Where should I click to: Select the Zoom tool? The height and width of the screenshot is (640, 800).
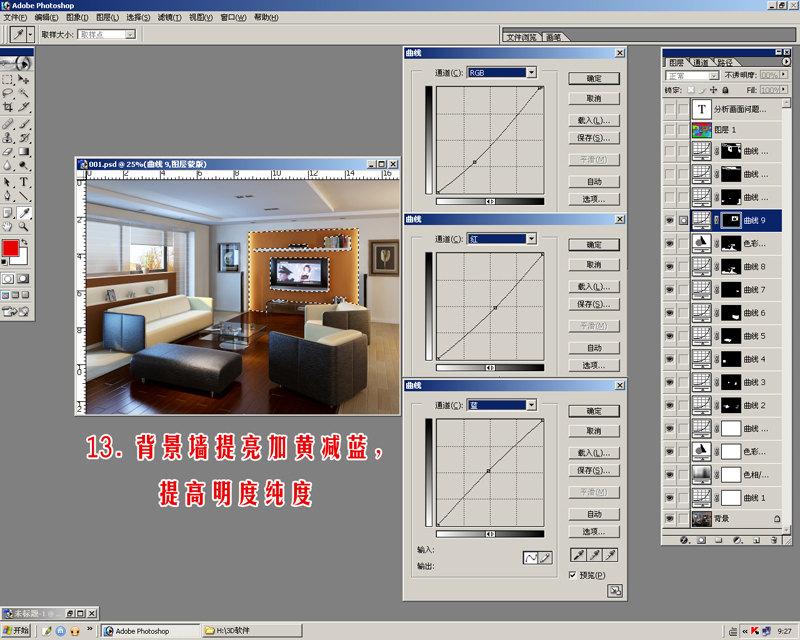[x=23, y=226]
